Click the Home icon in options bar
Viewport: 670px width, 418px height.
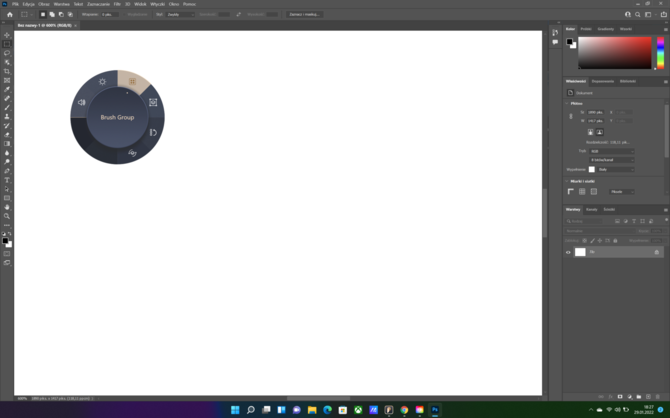(10, 15)
